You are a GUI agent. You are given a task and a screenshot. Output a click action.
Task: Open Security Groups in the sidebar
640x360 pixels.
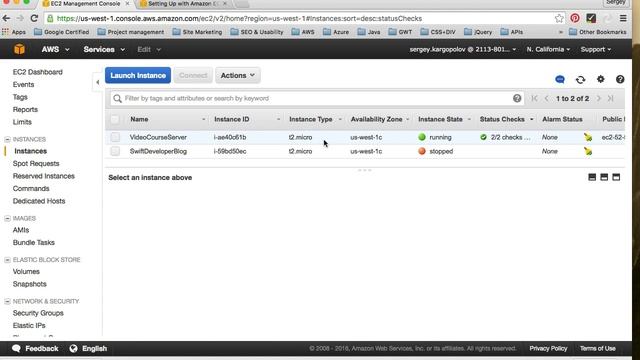coord(38,313)
